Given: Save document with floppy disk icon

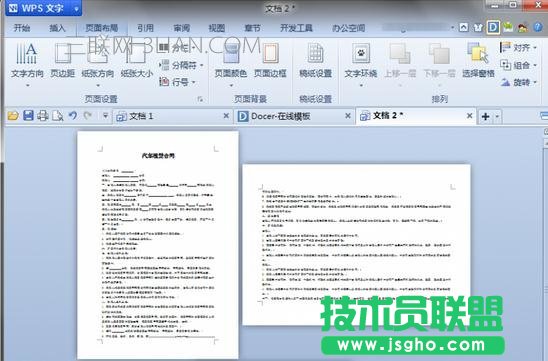Looking at the screenshot, I should click(28, 116).
